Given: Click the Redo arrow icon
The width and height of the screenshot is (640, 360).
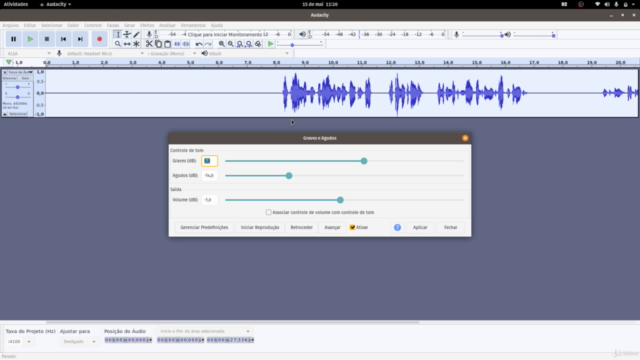Looking at the screenshot, I should click(x=208, y=44).
